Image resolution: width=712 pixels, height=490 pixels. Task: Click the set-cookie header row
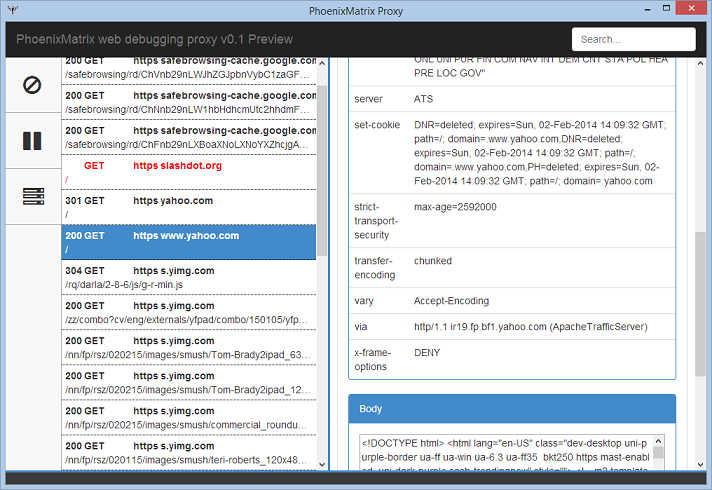[511, 153]
